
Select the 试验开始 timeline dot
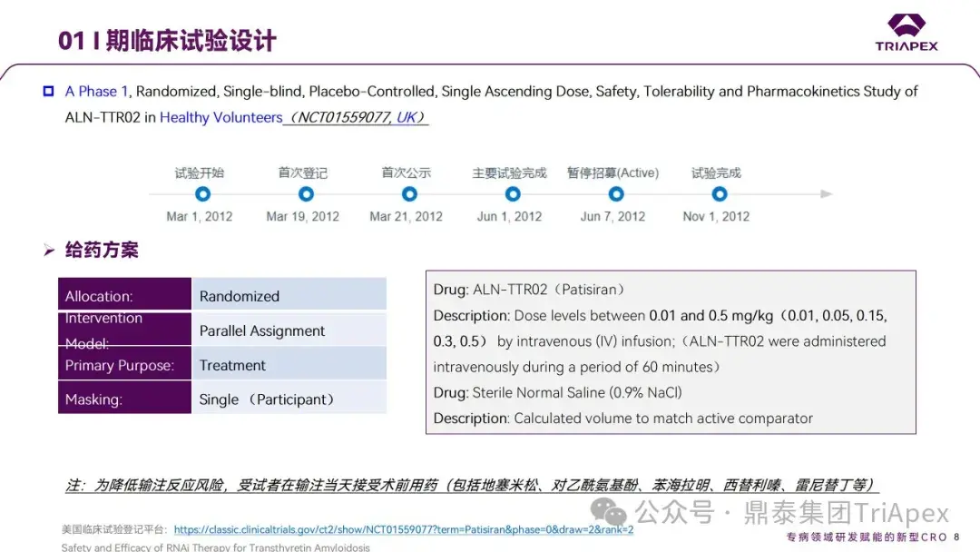click(x=201, y=193)
